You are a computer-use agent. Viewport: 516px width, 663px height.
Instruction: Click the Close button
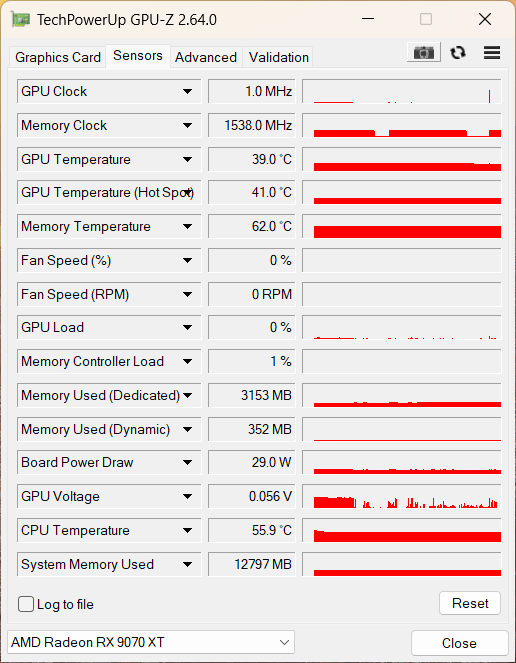459,643
